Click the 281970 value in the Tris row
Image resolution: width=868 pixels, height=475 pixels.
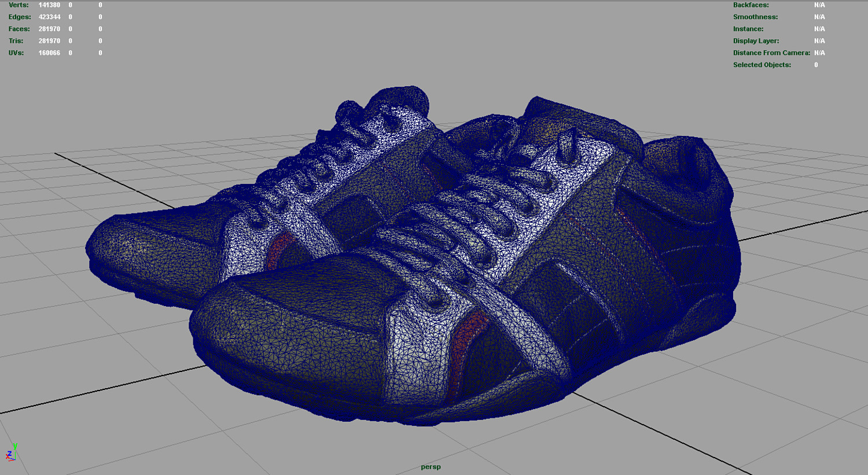[49, 41]
